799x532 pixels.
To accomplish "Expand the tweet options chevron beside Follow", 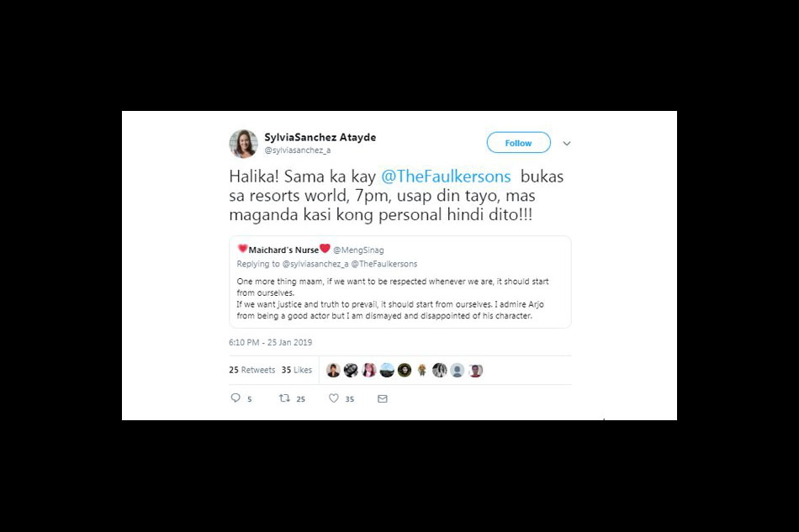I will pyautogui.click(x=567, y=144).
